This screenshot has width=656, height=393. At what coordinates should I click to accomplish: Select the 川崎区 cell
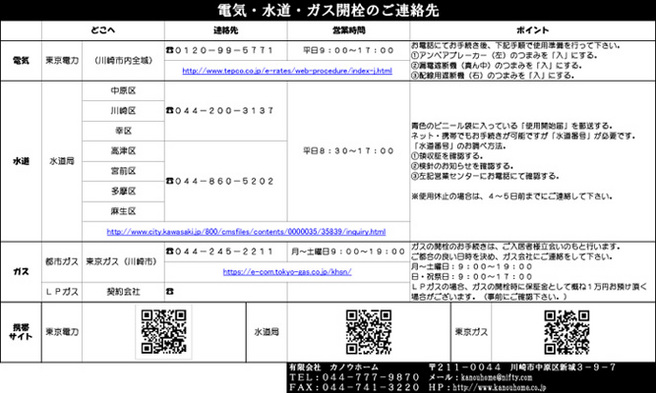coord(123,110)
